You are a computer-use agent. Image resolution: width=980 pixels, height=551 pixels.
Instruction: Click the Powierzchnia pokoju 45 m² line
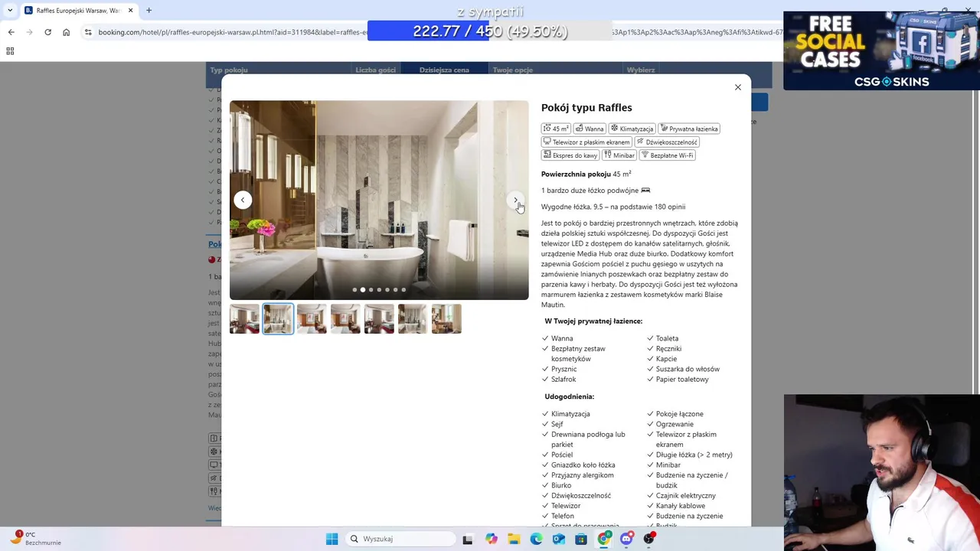click(x=586, y=174)
